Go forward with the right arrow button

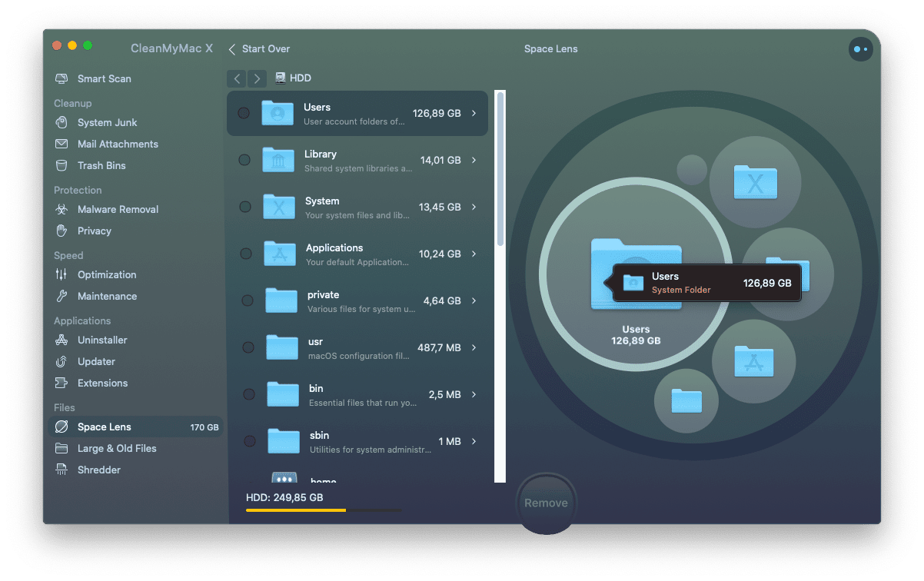(257, 78)
